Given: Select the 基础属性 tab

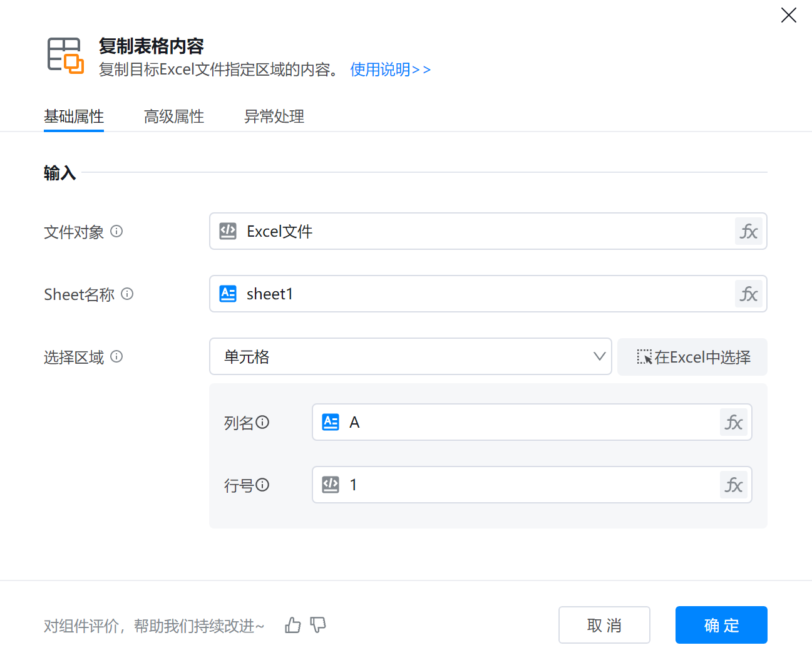Looking at the screenshot, I should pyautogui.click(x=74, y=116).
